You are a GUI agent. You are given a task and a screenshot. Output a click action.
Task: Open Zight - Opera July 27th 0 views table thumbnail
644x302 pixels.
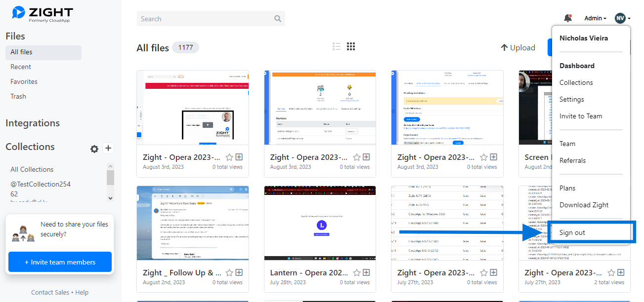(447, 223)
